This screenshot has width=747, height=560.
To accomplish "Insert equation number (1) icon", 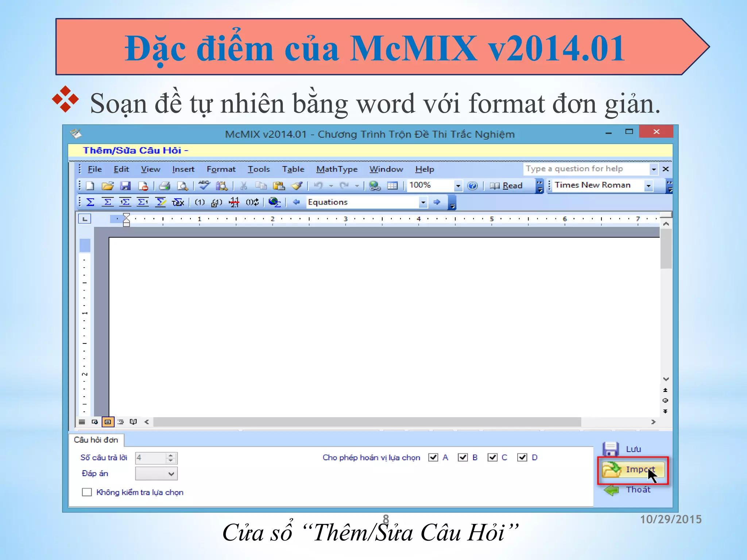I will (x=200, y=202).
